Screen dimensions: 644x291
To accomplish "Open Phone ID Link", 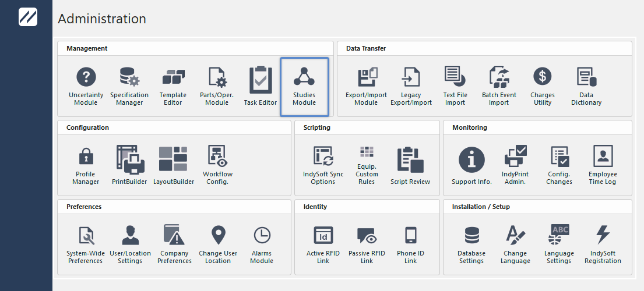I will (x=410, y=244).
